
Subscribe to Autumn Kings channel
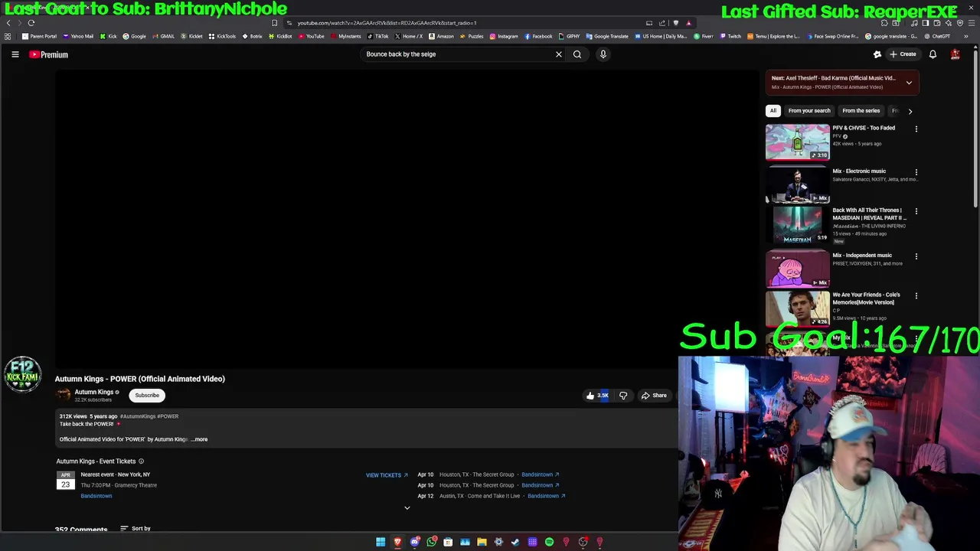[x=147, y=396]
